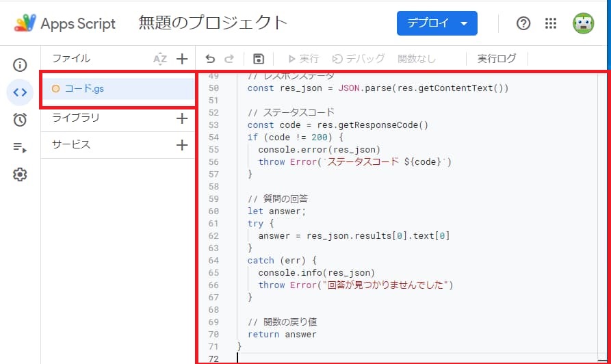The height and width of the screenshot is (364, 611).
Task: Add a service with plus icon
Action: (182, 145)
